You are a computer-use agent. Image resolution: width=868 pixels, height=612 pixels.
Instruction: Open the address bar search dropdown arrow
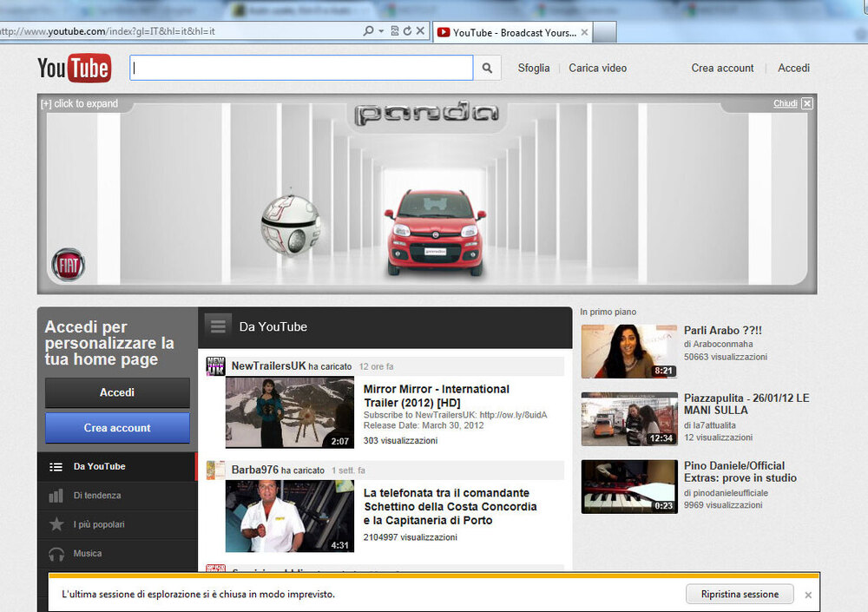pyautogui.click(x=381, y=31)
